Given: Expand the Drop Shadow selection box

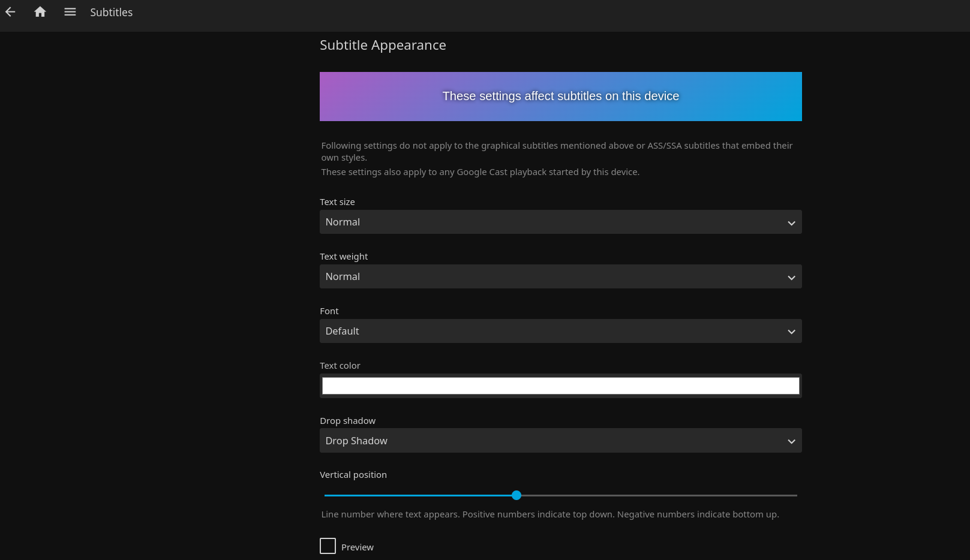Looking at the screenshot, I should 540,441.
